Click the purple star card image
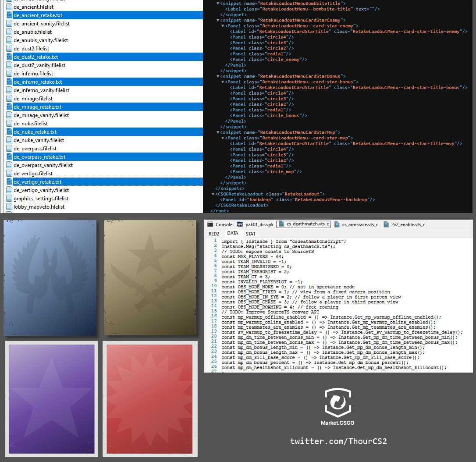This screenshot has width=476, height=462. (x=52, y=399)
